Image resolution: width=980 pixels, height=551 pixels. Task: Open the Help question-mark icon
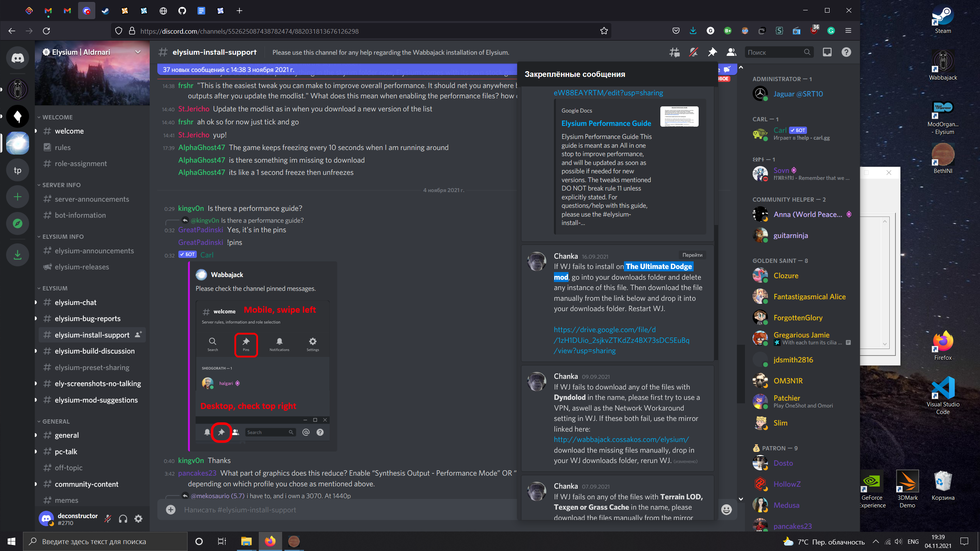coord(846,52)
